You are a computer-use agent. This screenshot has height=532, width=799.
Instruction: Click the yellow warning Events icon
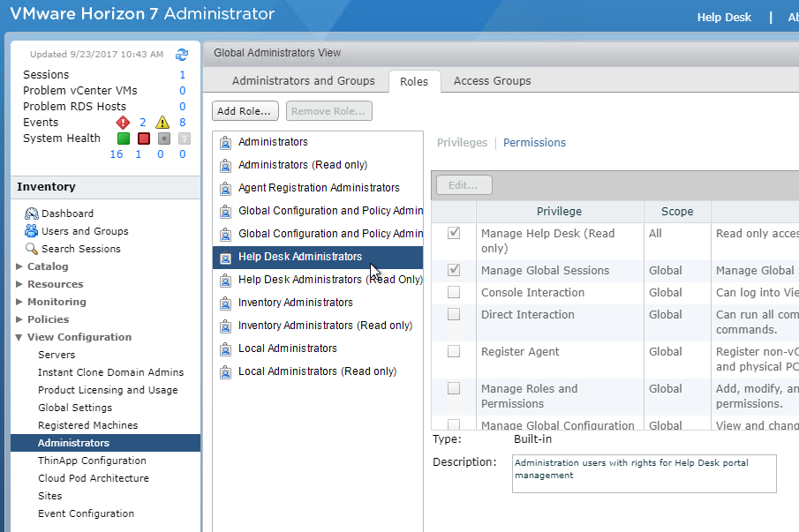click(162, 122)
